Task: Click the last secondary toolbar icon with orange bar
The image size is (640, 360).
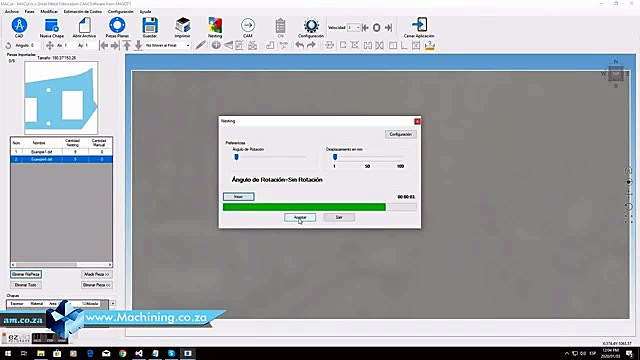Action: click(x=429, y=45)
